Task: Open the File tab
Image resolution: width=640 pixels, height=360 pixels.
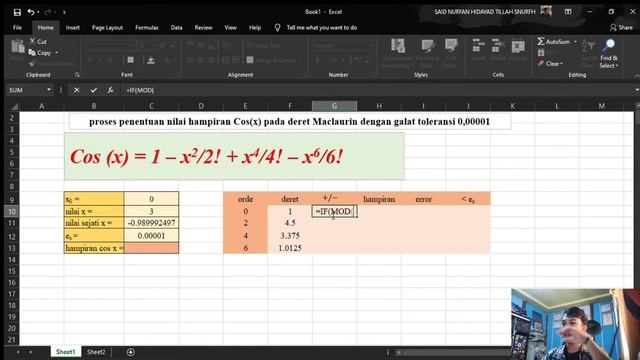Action: click(x=17, y=27)
